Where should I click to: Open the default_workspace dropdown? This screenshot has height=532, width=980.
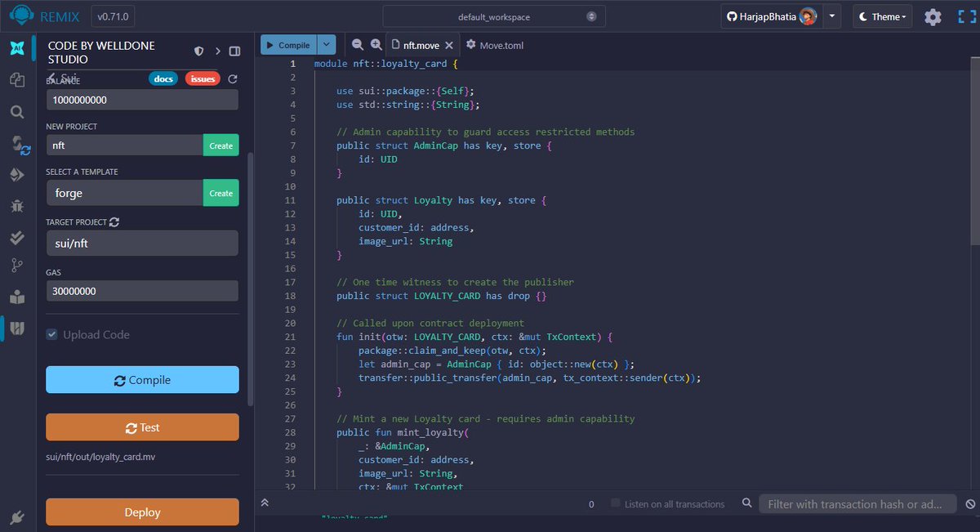[x=494, y=16]
